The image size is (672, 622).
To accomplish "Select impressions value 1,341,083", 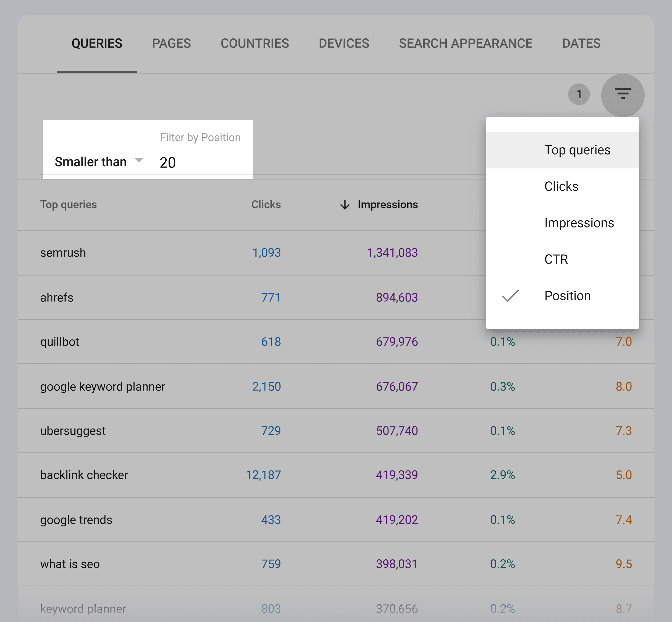I will click(392, 253).
